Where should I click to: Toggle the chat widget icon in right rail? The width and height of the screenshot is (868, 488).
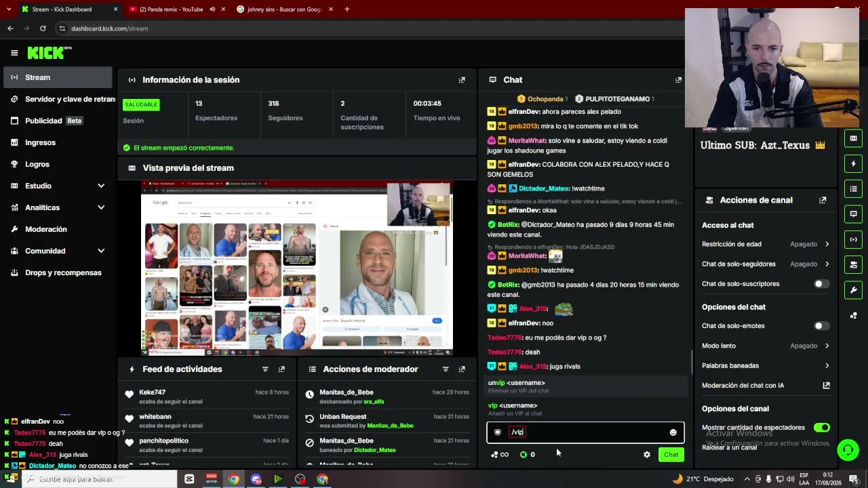click(853, 213)
